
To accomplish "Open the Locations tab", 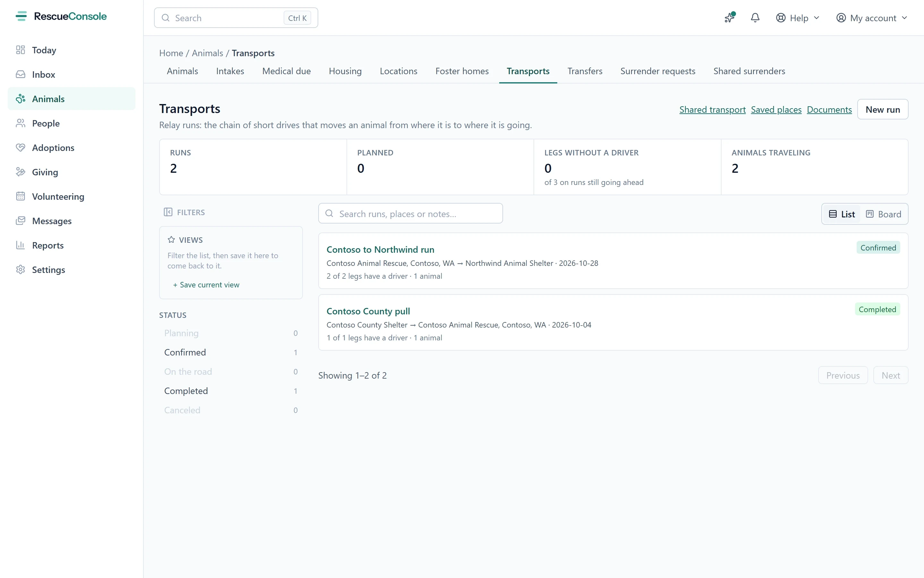I will coord(398,71).
